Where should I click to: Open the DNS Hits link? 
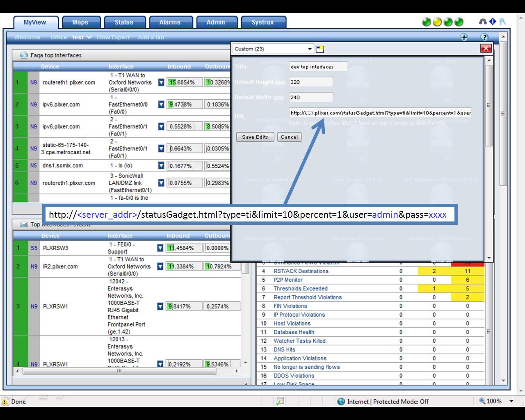point(284,349)
